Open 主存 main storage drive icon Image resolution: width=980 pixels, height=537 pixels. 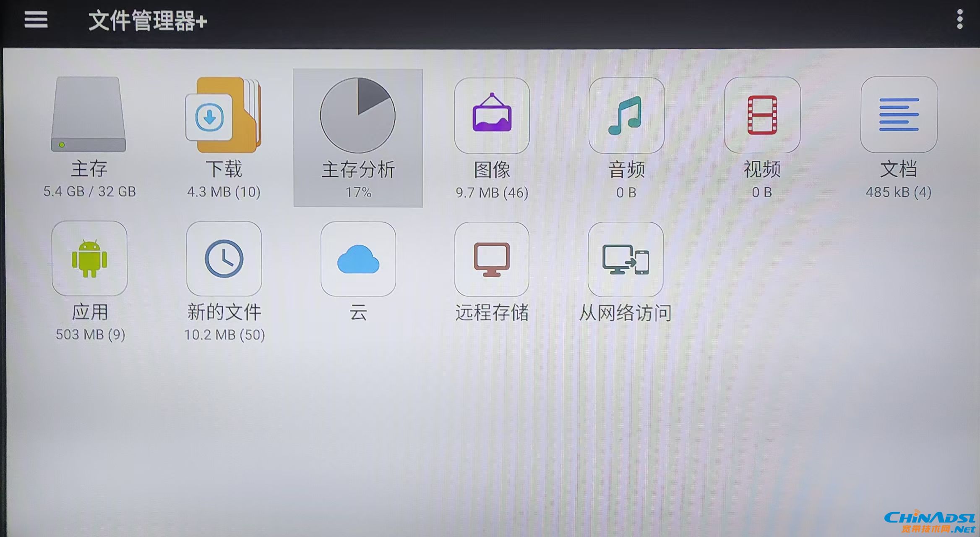coord(89,114)
